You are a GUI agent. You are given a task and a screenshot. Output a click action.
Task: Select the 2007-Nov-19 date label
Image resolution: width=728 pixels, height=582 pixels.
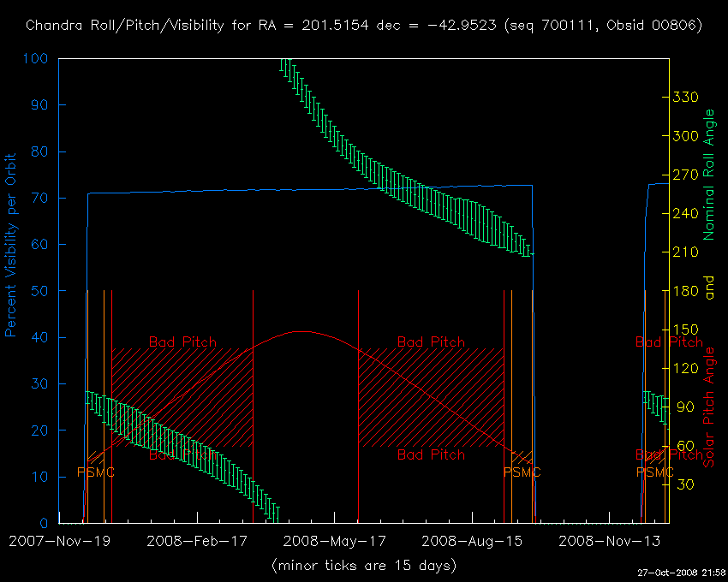59,541
